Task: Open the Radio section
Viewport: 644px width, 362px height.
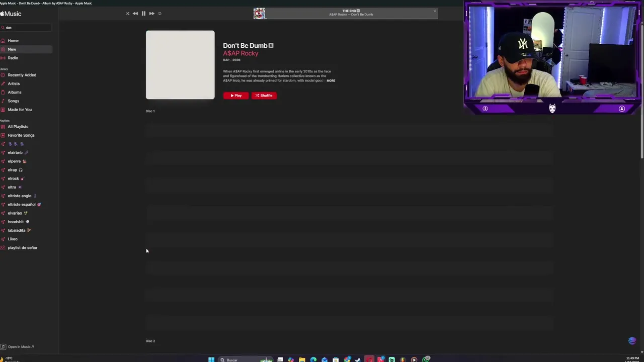Action: pyautogui.click(x=13, y=58)
